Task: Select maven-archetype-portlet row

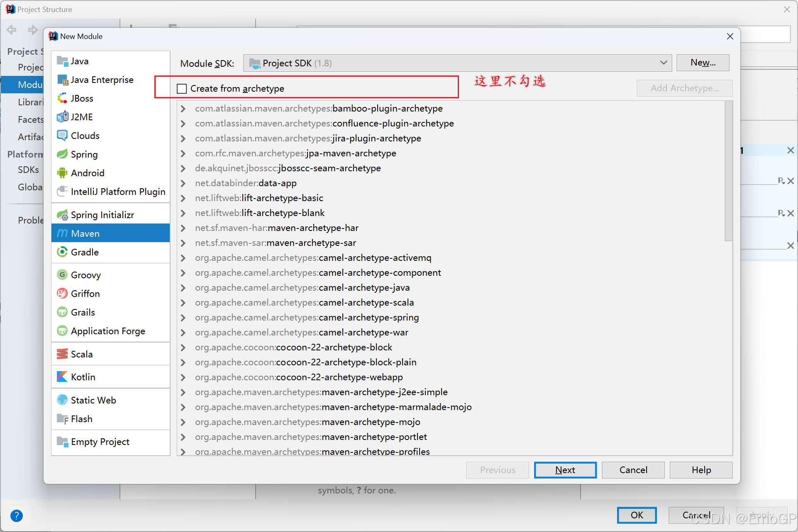Action: click(450, 437)
